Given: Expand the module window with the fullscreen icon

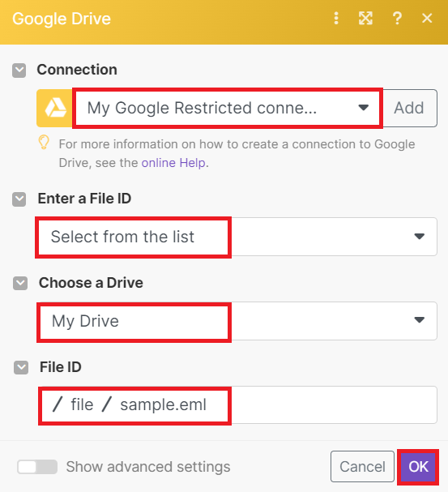Looking at the screenshot, I should pos(365,18).
